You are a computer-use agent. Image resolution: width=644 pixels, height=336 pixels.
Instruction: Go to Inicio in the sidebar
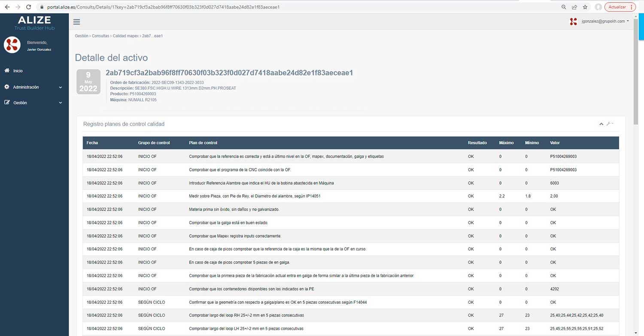18,71
